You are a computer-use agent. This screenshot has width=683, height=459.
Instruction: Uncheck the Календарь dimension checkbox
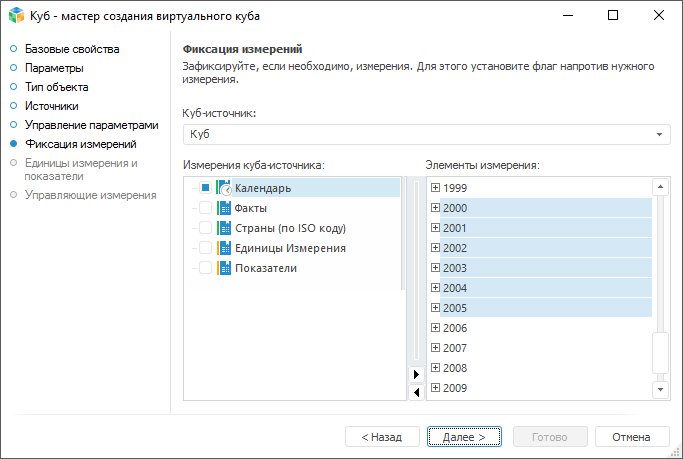click(x=205, y=188)
